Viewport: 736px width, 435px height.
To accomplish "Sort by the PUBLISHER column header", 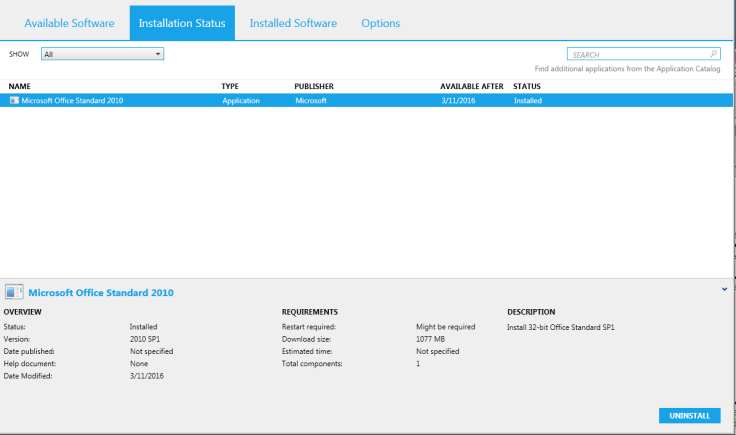I will pyautogui.click(x=314, y=87).
